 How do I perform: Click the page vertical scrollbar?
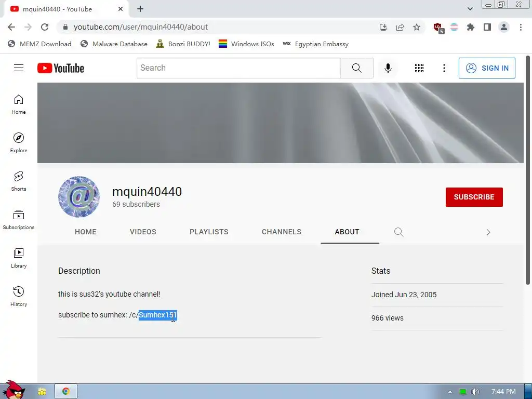click(x=528, y=170)
